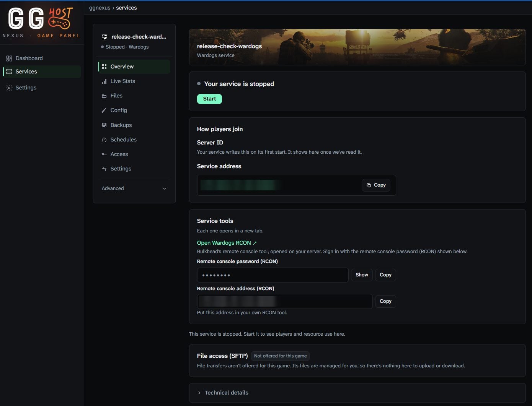Expand the Advanced section
The width and height of the screenshot is (532, 406).
pos(134,188)
